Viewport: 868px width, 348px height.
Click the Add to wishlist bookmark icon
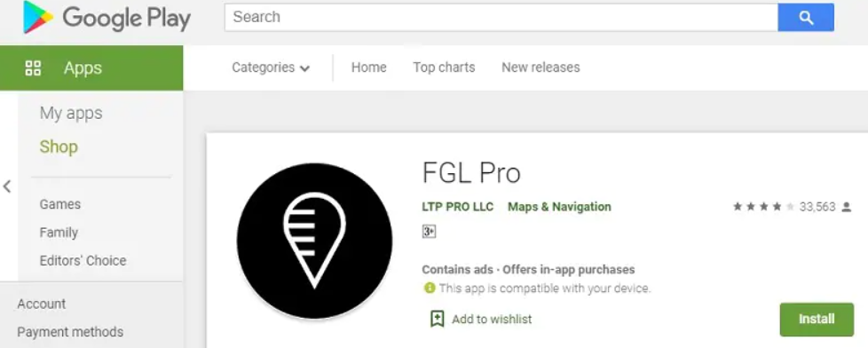[x=438, y=319]
